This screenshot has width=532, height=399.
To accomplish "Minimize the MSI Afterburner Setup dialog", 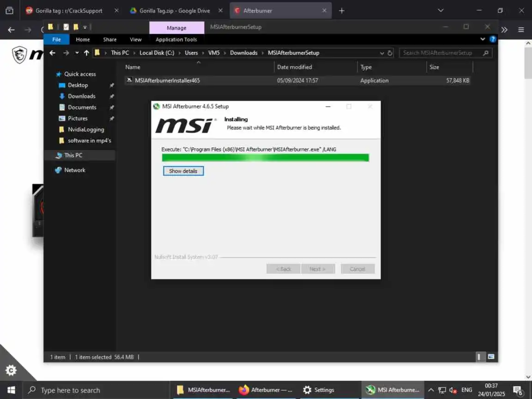I will click(328, 107).
